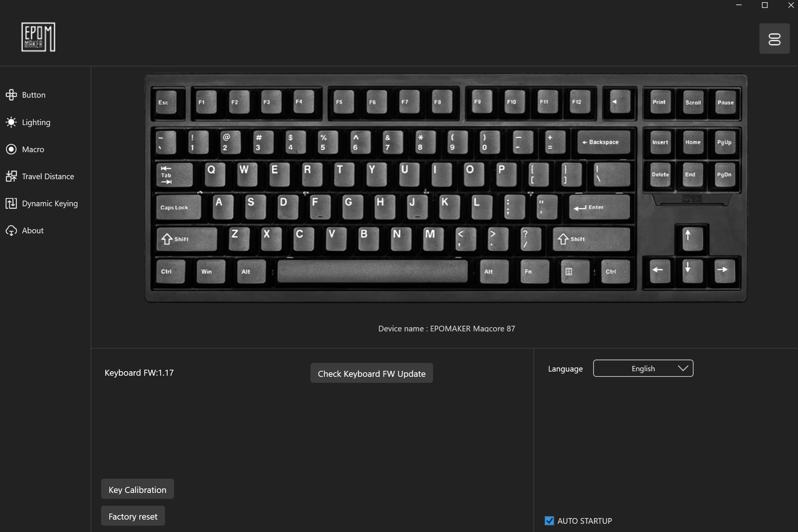This screenshot has height=532, width=798.
Task: Click the EPOMAKER logo
Action: pos(38,37)
